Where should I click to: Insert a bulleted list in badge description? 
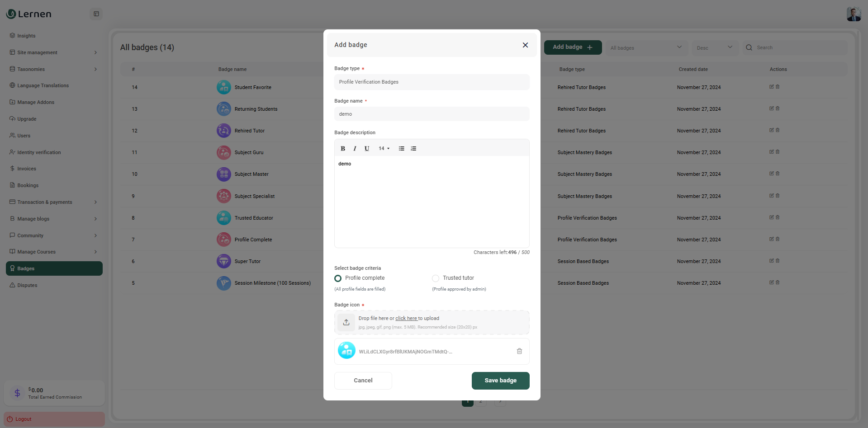point(401,148)
